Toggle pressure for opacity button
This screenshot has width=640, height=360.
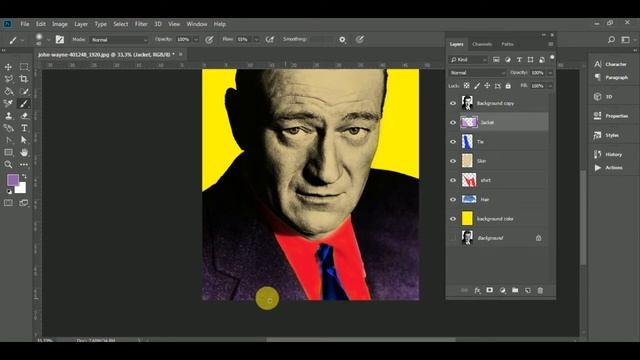pyautogui.click(x=209, y=40)
